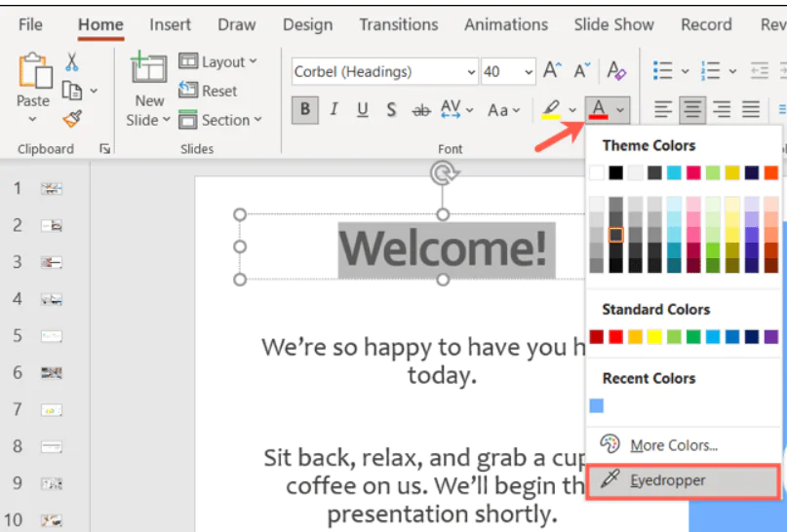This screenshot has height=532, width=787.
Task: Click the standard green color swatch
Action: pyautogui.click(x=693, y=336)
